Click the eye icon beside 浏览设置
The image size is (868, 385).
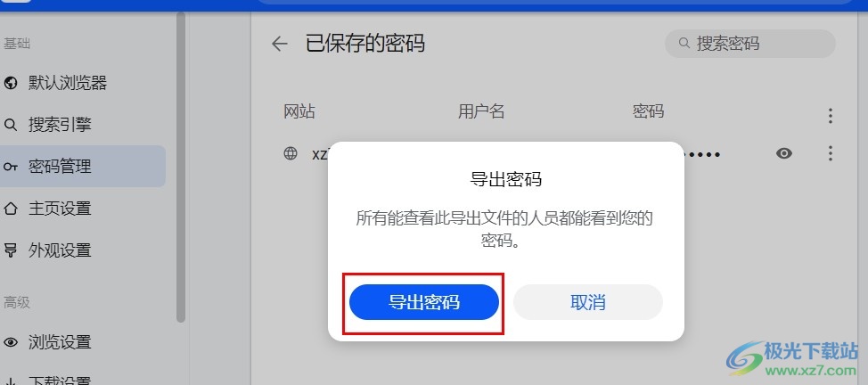[11, 342]
